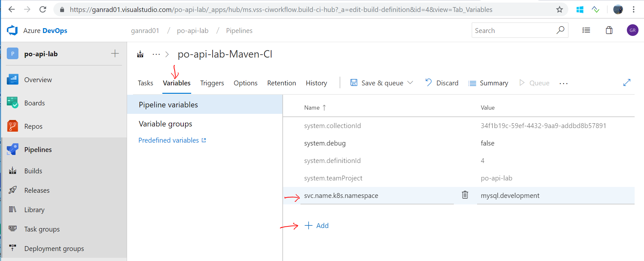
Task: Edit the svc.name.k8s.namespace name field
Action: (377, 196)
